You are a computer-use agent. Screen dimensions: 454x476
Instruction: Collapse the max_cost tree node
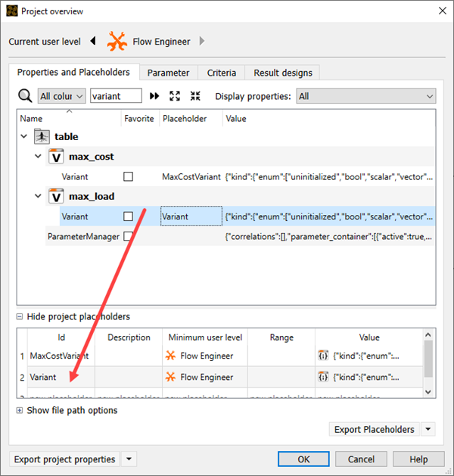click(x=38, y=157)
